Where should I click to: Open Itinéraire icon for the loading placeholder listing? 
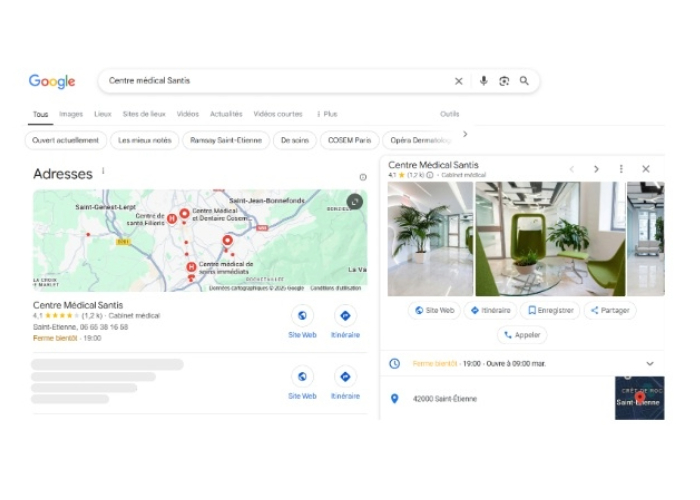(x=345, y=377)
